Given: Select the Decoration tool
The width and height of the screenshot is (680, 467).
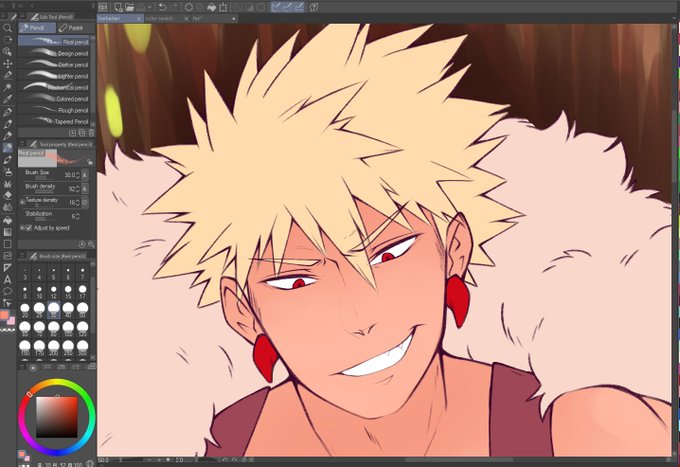Looking at the screenshot, I should pyautogui.click(x=7, y=184).
